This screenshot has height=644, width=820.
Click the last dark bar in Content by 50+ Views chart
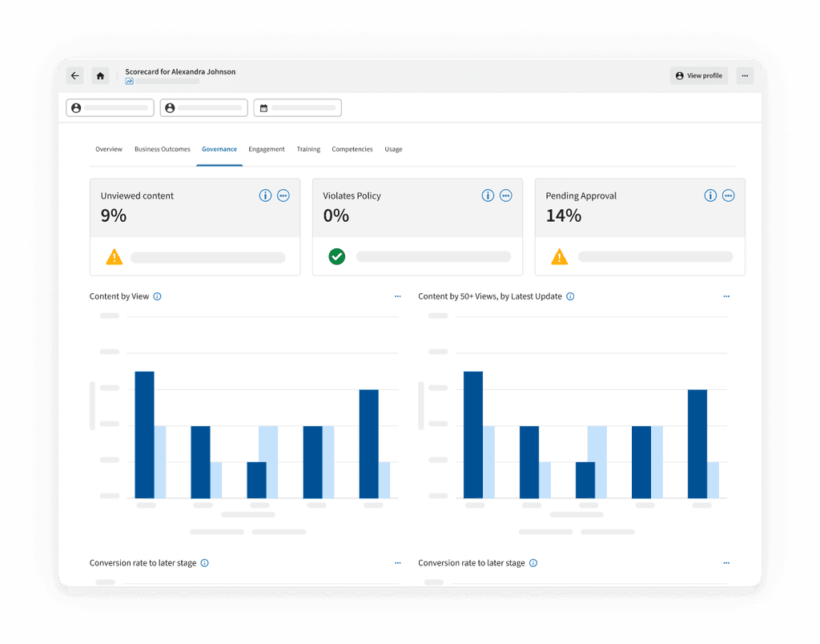tap(697, 444)
